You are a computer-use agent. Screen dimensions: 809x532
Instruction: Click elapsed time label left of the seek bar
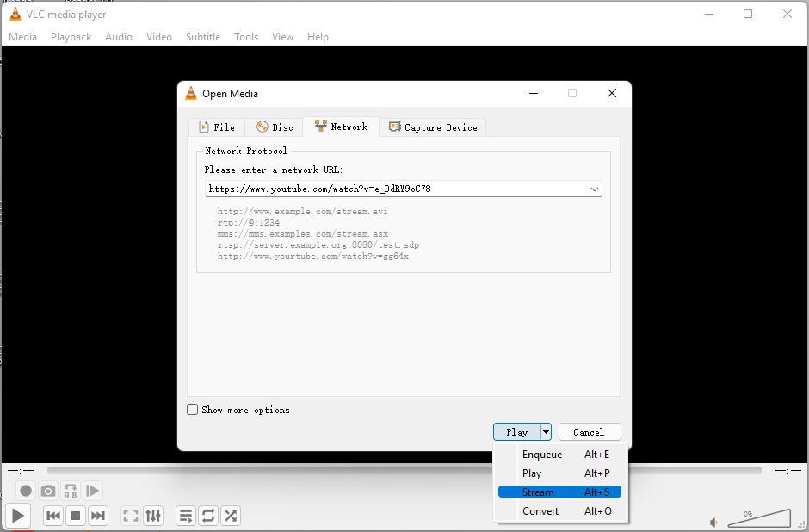click(21, 470)
